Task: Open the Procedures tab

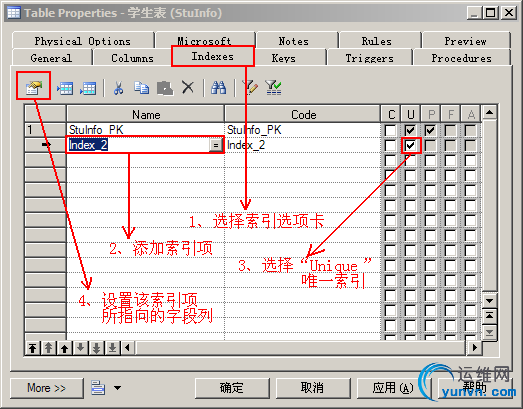Action: click(x=462, y=58)
